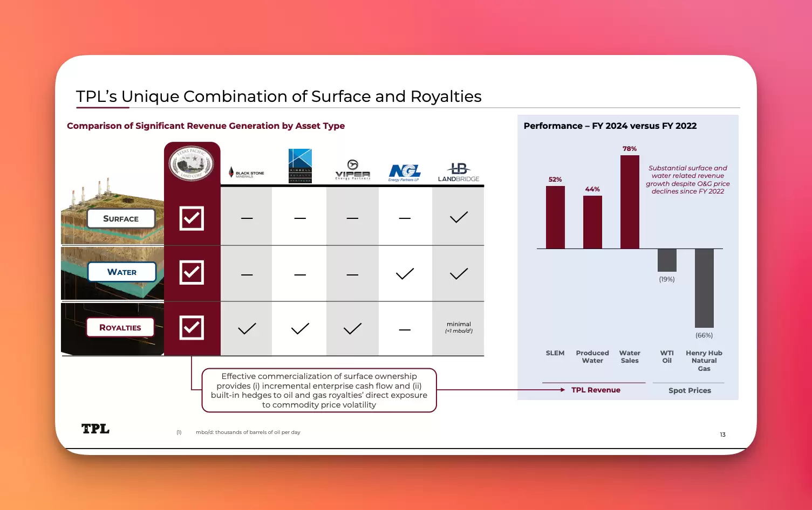Click the 'TPL Revenue' label

click(596, 390)
